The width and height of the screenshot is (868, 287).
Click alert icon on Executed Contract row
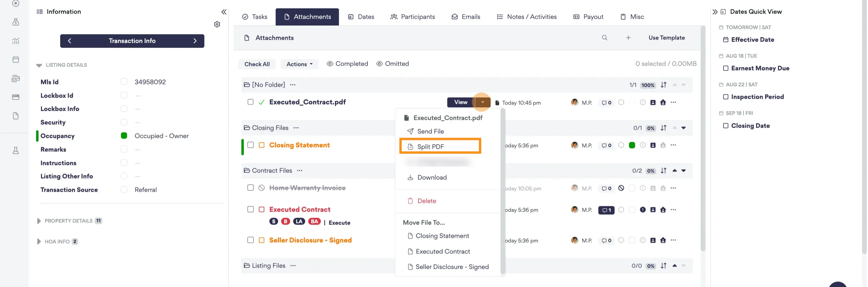(643, 210)
